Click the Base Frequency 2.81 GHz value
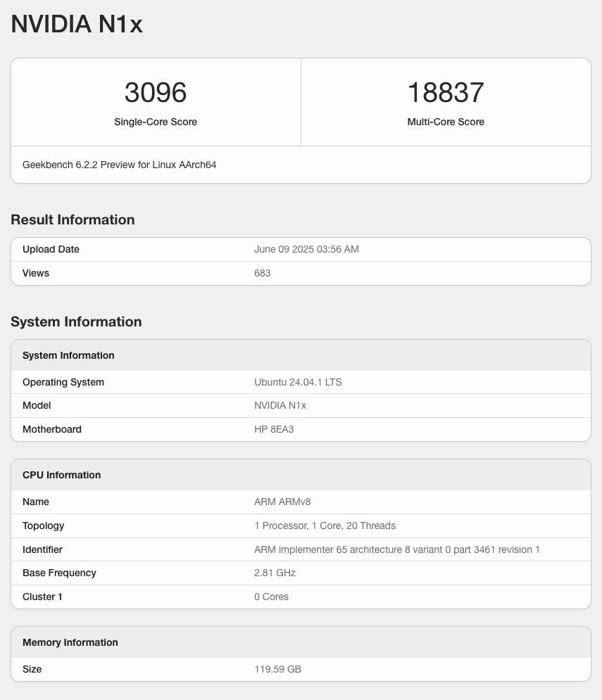The image size is (602, 700). coord(275,573)
